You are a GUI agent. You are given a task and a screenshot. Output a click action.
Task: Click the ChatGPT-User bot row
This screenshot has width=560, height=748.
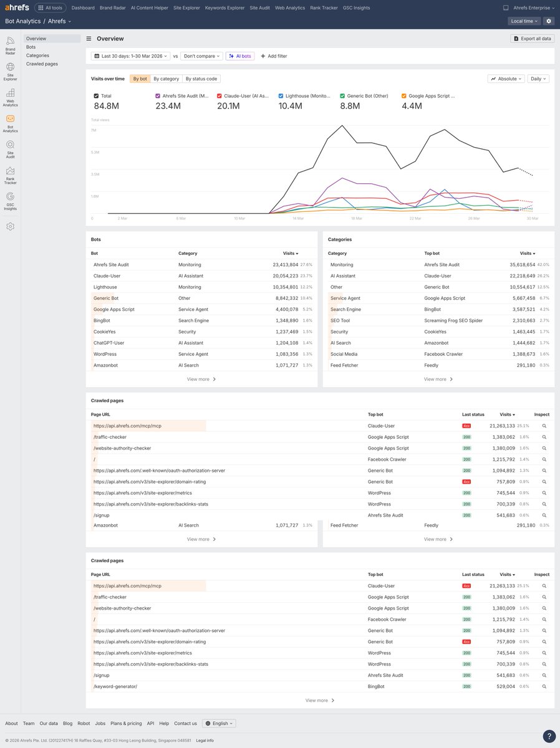[x=201, y=343]
